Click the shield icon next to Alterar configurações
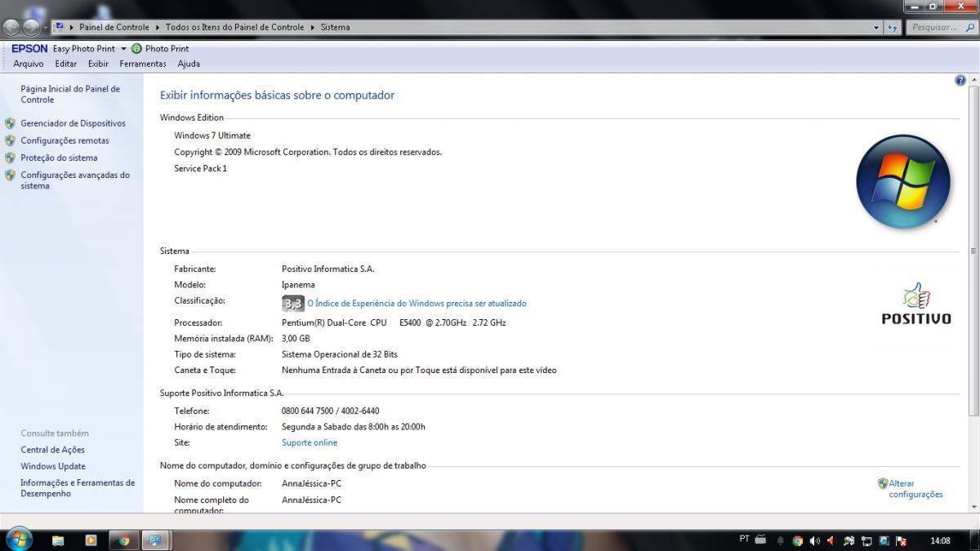The image size is (980, 551). tap(883, 483)
